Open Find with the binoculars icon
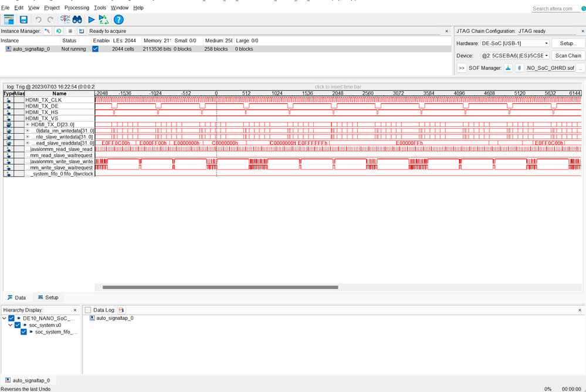586x392 pixels. (x=77, y=20)
